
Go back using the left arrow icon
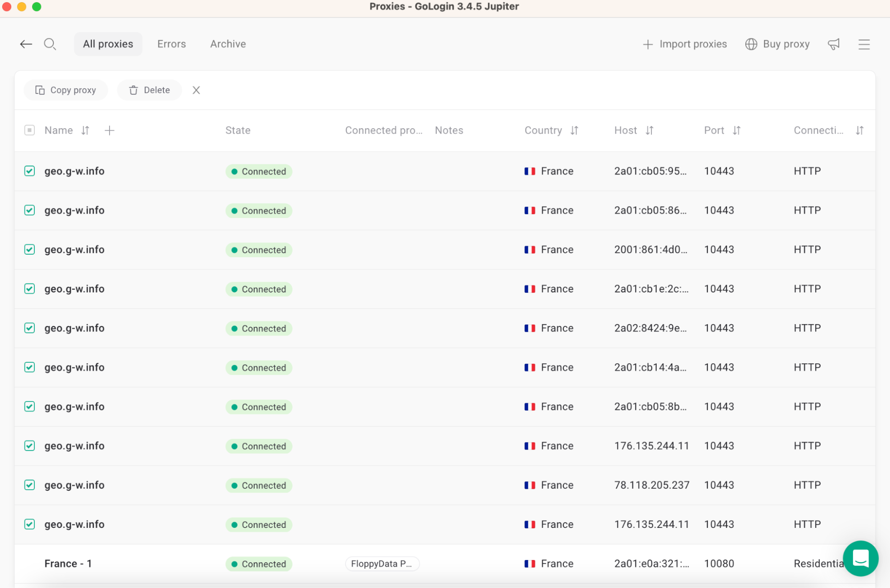click(26, 44)
